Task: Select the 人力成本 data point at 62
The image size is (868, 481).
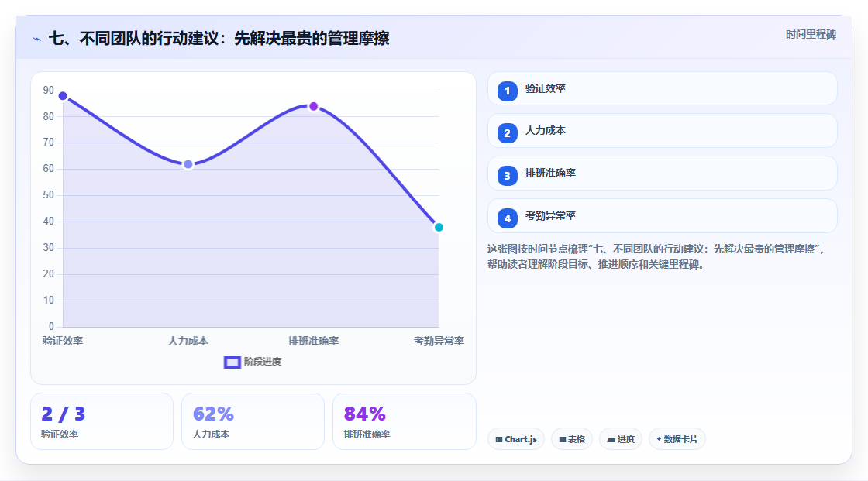Action: point(188,164)
